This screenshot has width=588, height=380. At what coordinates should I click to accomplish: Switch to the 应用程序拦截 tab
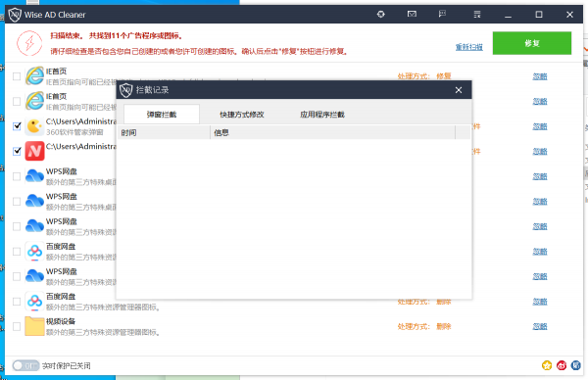pos(322,115)
